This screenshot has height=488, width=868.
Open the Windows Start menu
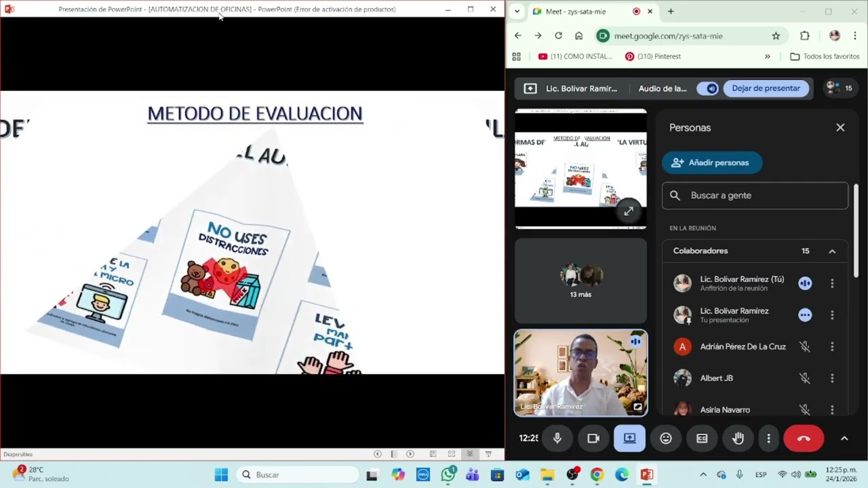coord(221,474)
